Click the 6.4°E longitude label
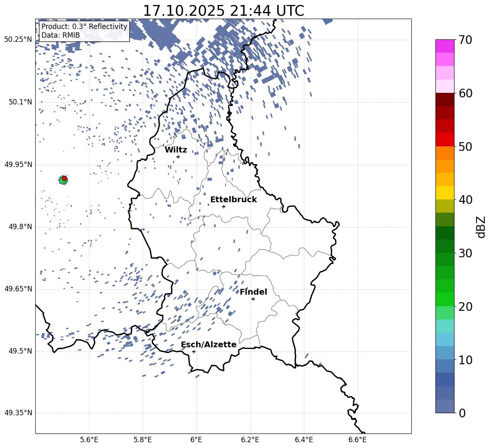 [x=304, y=440]
